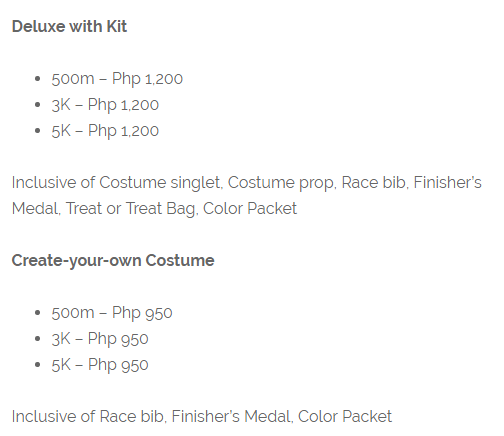Select the '5K – Php 950' list item
This screenshot has width=504, height=436.
[x=100, y=365]
